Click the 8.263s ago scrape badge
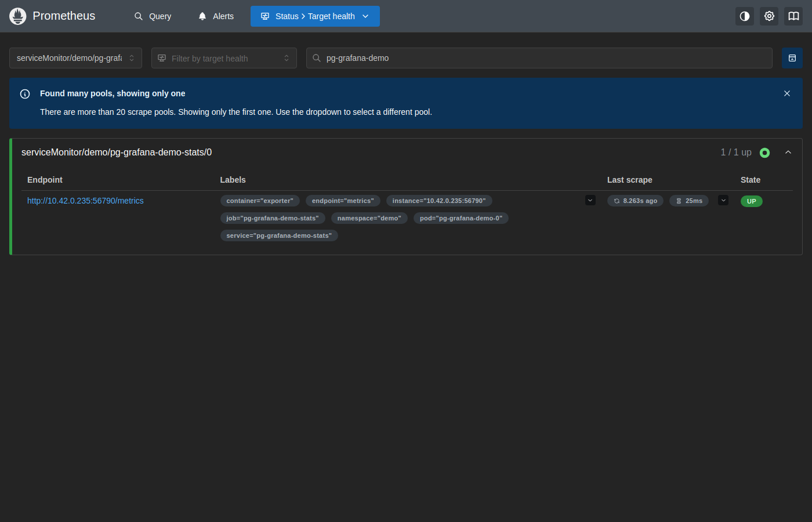This screenshot has height=522, width=812. coord(635,201)
